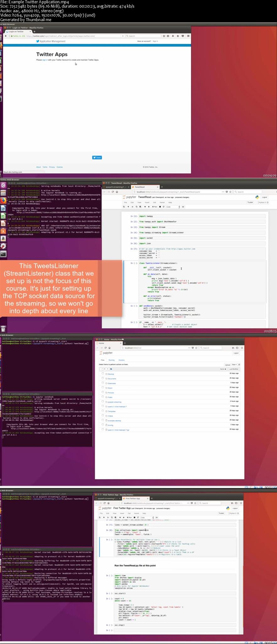The image size is (277, 644).
Task: Toggle the Firefox sidebar in Jupyter Home window
Action: coord(237,348)
